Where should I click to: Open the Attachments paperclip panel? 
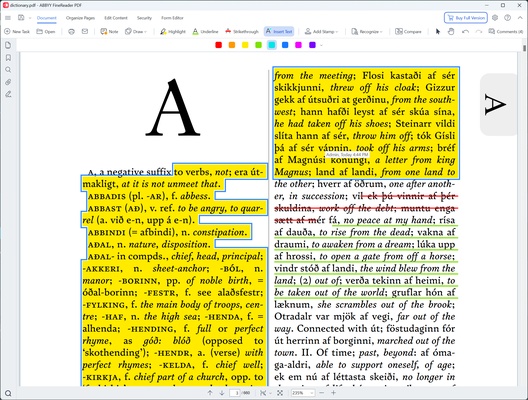(8, 82)
